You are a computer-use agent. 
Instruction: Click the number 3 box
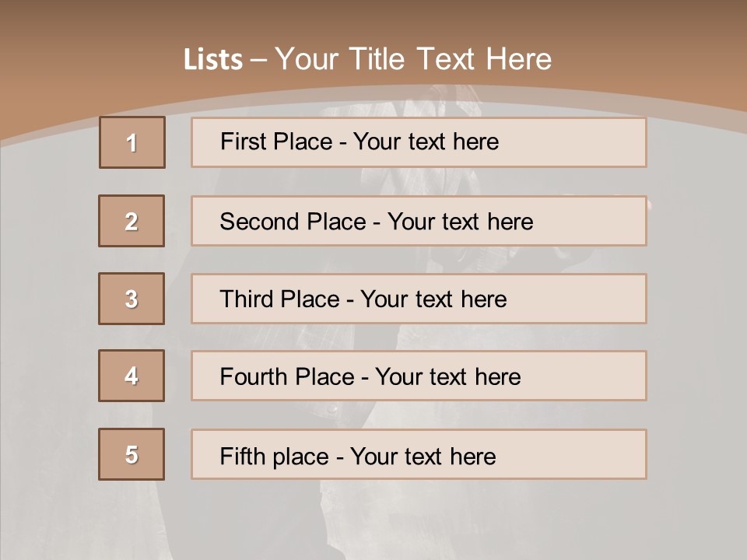(x=132, y=299)
